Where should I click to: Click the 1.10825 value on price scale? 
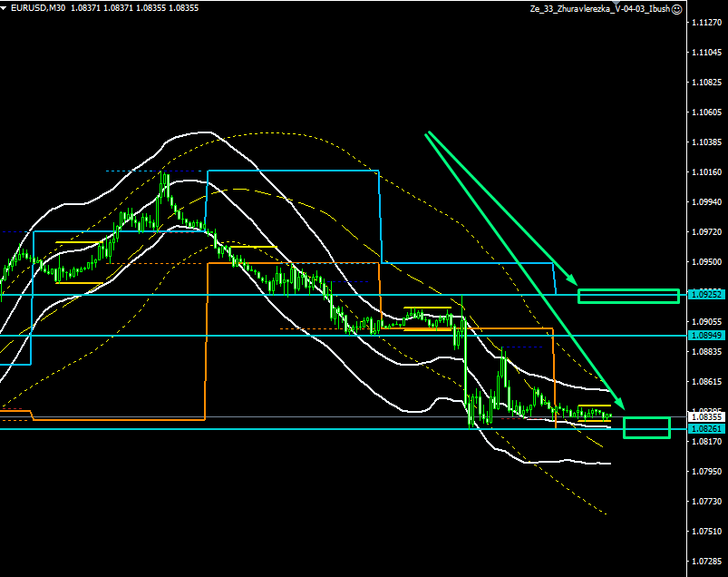click(706, 83)
